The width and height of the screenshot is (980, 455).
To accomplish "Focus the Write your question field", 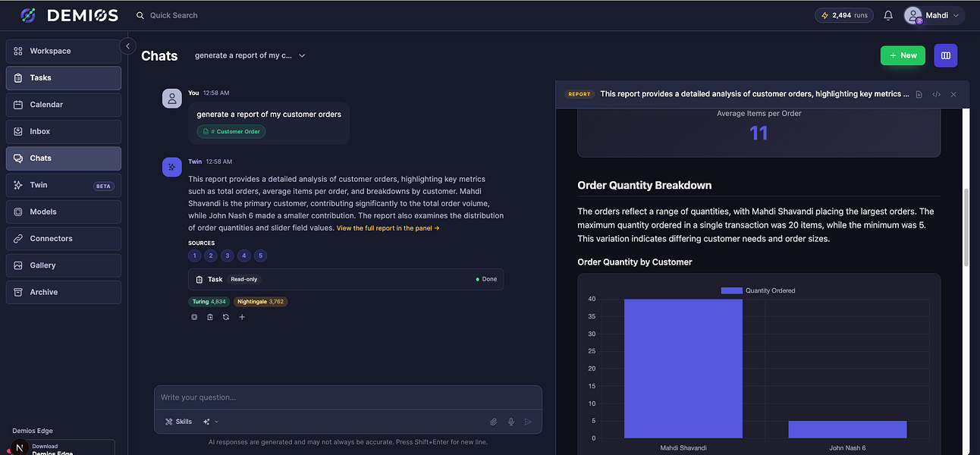I will 347,397.
